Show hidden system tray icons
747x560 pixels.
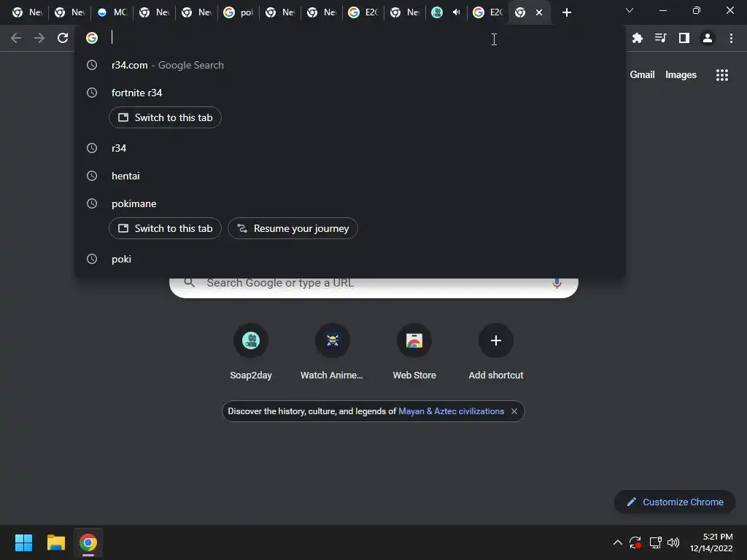617,542
